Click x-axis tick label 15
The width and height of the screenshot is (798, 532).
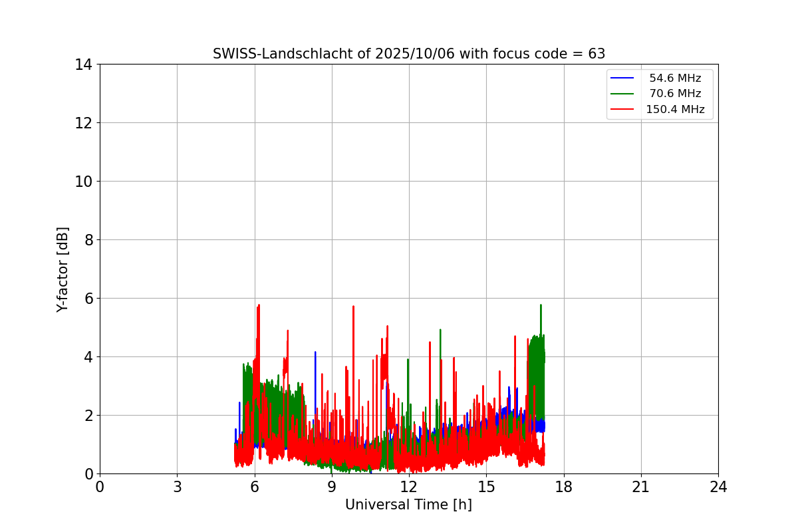[x=486, y=487]
